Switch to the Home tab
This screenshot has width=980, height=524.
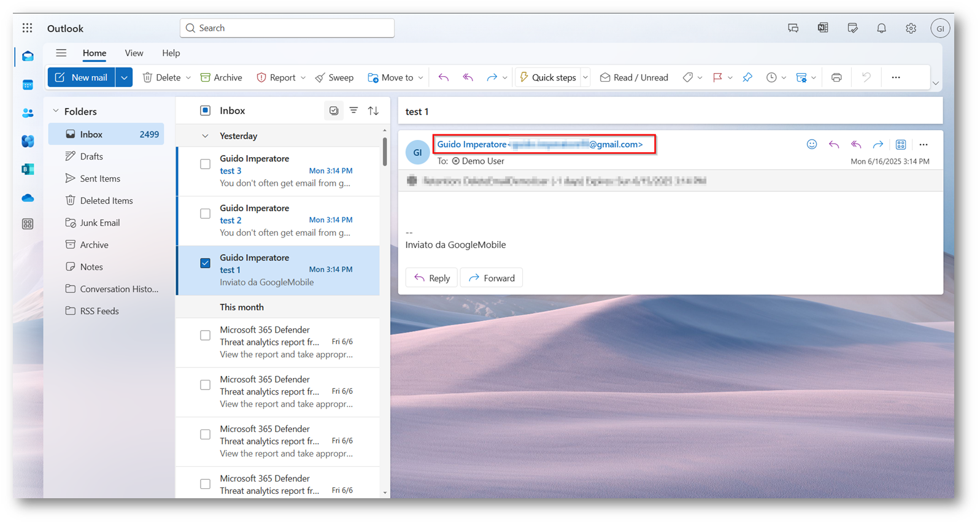click(x=95, y=53)
